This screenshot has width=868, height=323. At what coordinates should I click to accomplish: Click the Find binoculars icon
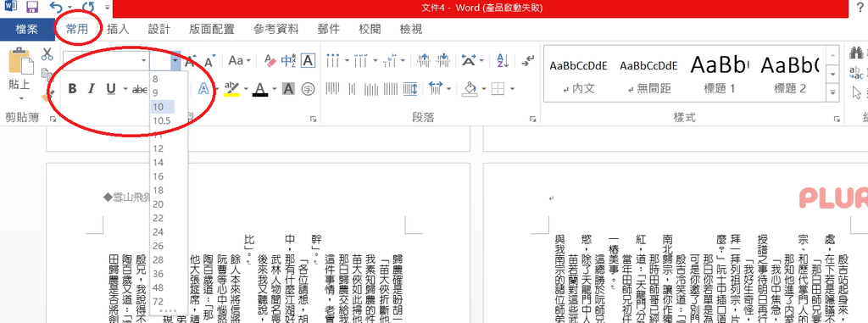[x=857, y=53]
